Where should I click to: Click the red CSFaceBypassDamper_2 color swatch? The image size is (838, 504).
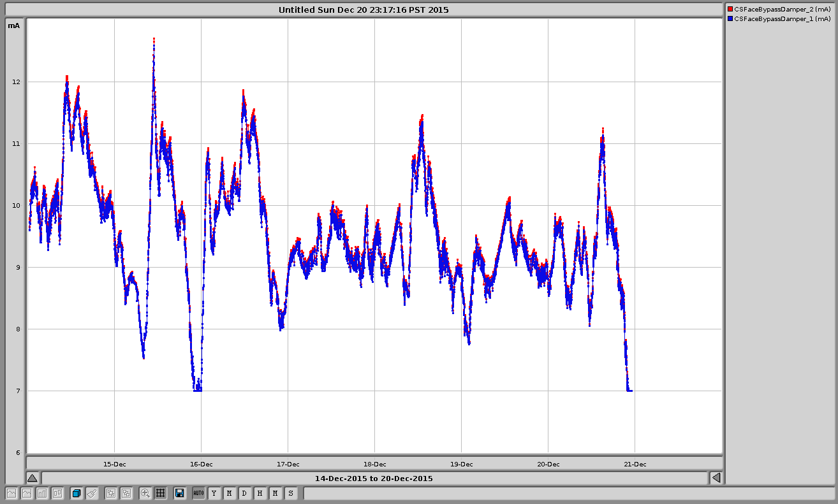point(730,10)
